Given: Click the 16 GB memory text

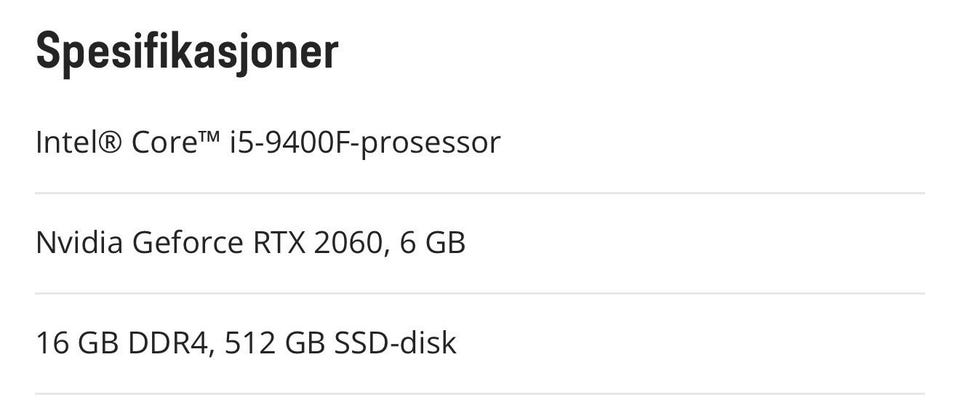Looking at the screenshot, I should tap(77, 343).
